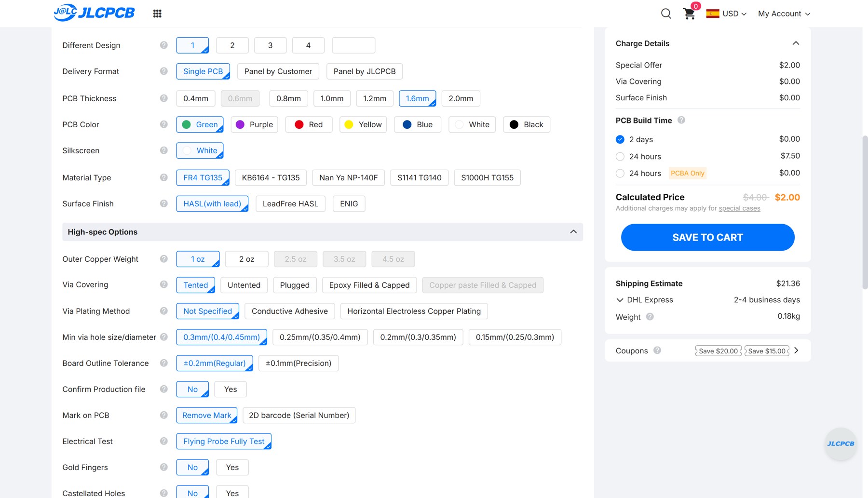This screenshot has height=498, width=868.
Task: Click the SAVE TO CART button
Action: pos(707,237)
